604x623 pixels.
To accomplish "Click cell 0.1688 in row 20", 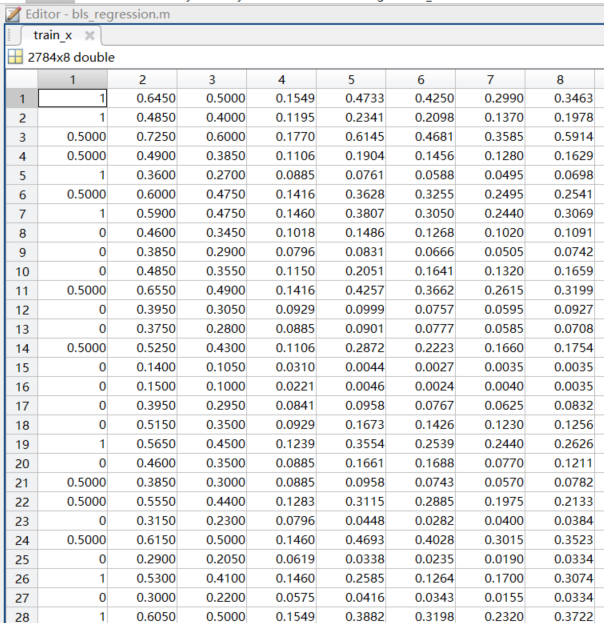I will 421,463.
